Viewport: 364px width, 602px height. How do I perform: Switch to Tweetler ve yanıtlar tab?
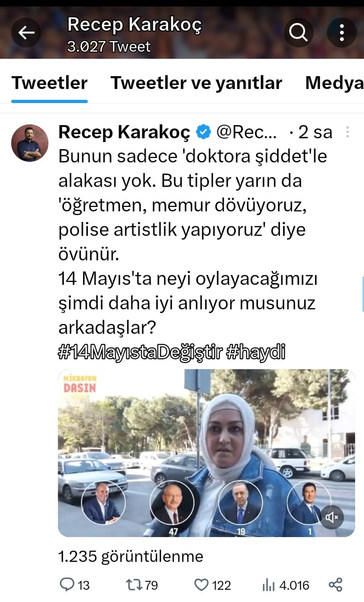click(196, 83)
